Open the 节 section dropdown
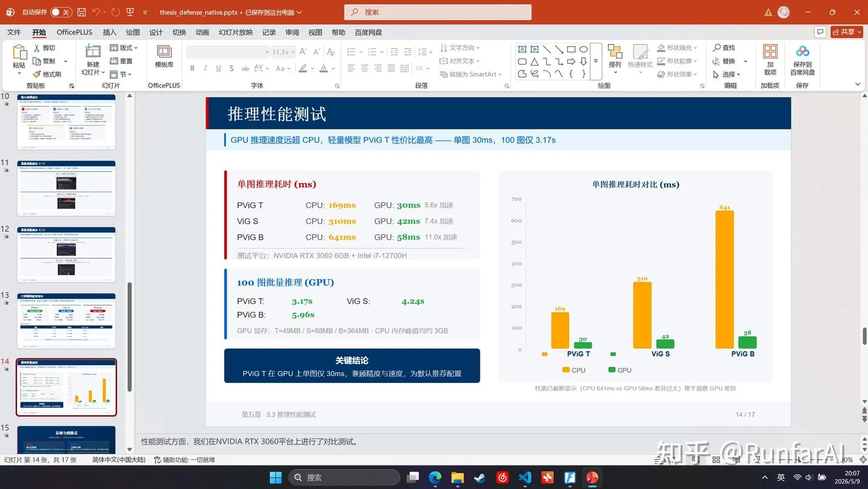868x489 pixels. coord(121,74)
